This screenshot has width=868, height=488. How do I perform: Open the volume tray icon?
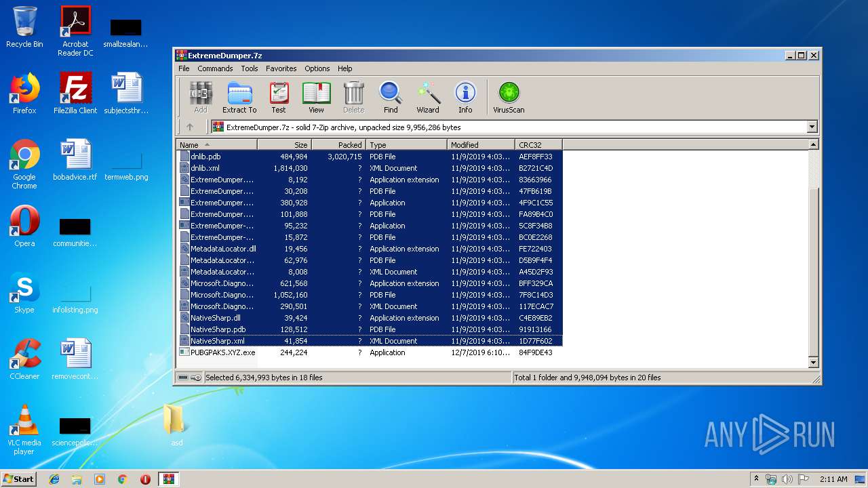[787, 479]
